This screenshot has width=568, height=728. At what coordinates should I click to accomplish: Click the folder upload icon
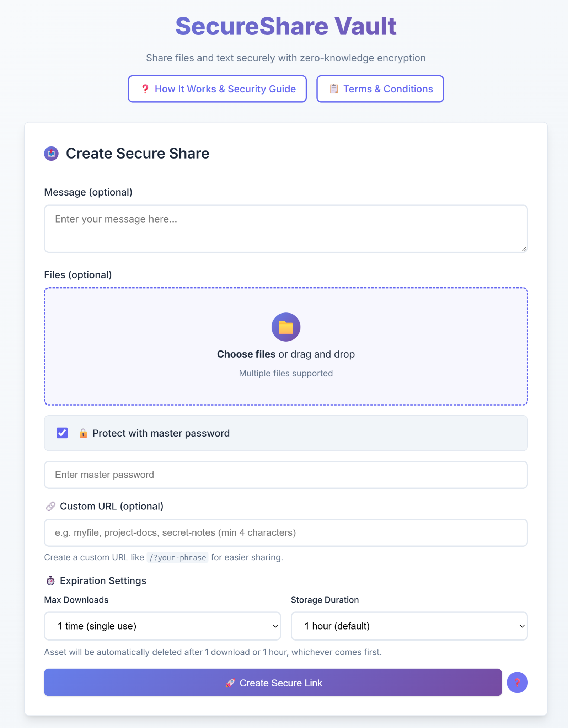285,326
